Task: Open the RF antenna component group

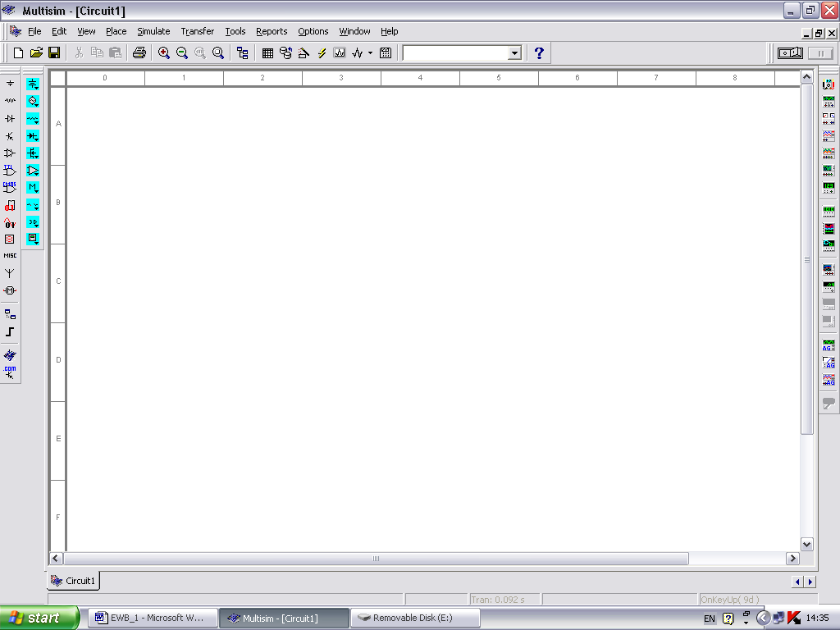Action: [x=10, y=273]
